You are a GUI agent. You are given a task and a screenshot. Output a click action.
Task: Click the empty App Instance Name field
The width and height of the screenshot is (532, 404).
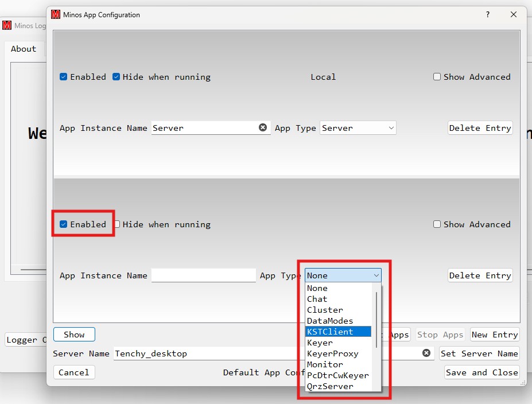point(204,275)
